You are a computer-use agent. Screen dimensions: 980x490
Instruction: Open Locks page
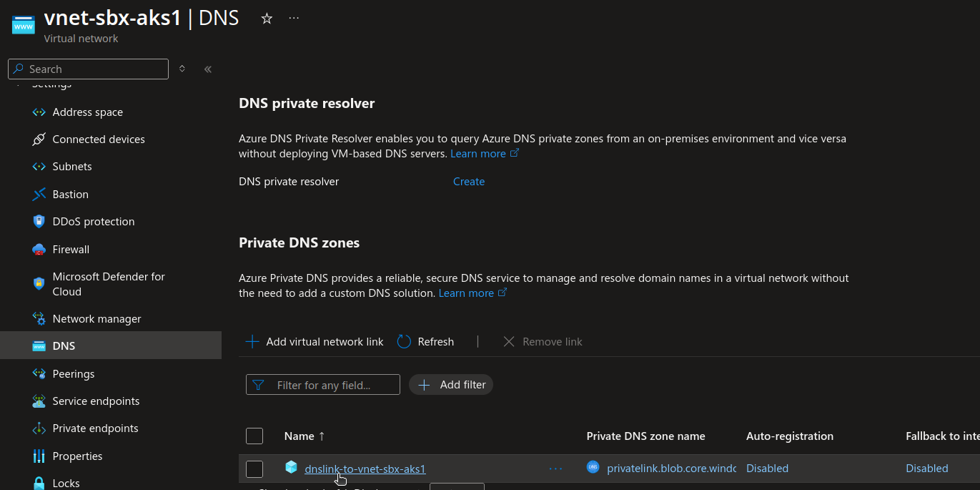(66, 484)
